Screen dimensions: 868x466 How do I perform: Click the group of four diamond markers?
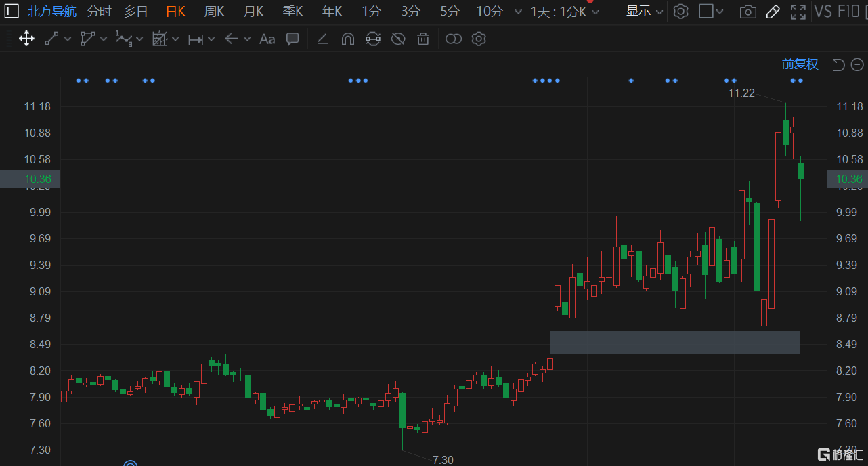[546, 81]
